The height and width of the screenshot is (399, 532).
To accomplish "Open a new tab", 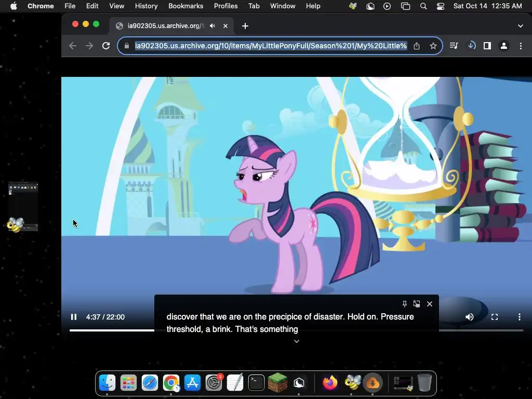I will click(x=245, y=26).
